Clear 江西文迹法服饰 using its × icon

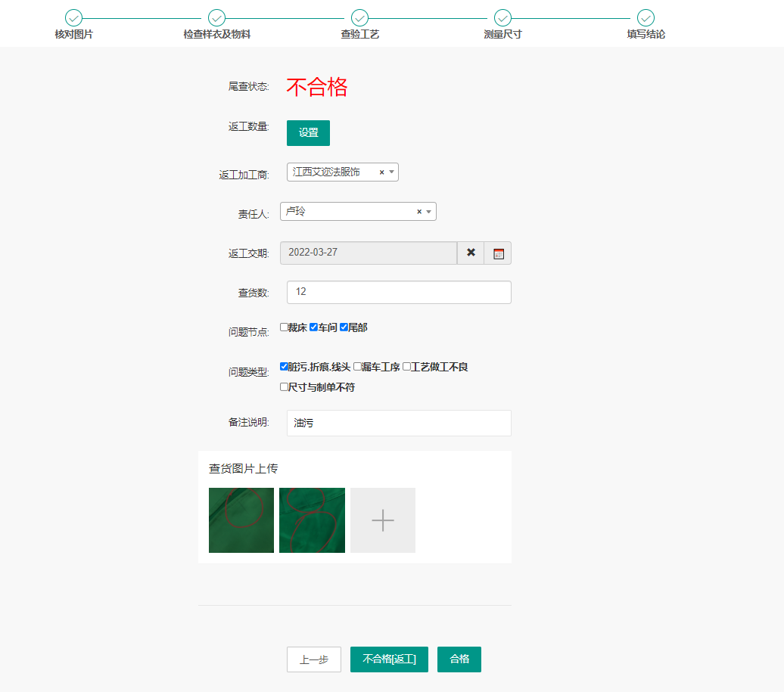[381, 172]
